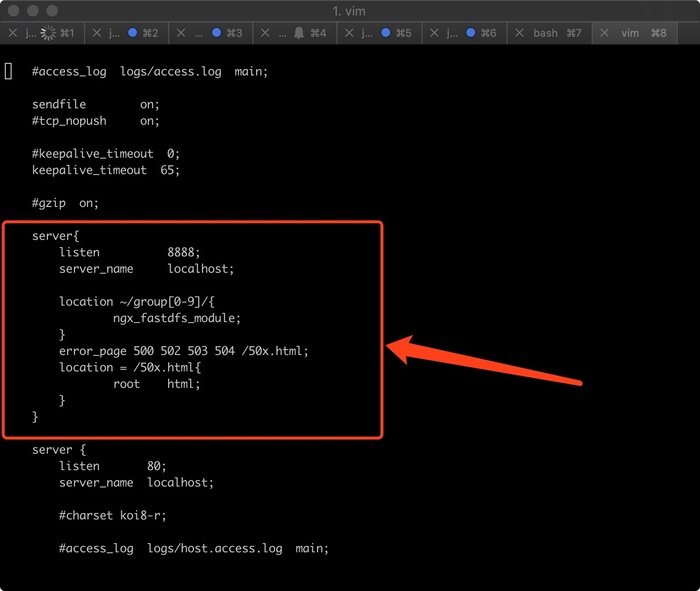Click the 'listen 8888;' line
700x591 pixels.
129,253
